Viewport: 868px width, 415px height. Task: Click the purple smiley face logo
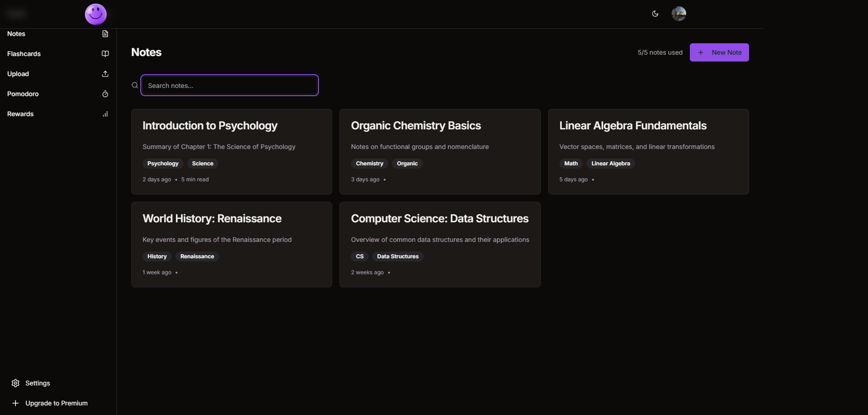click(96, 14)
